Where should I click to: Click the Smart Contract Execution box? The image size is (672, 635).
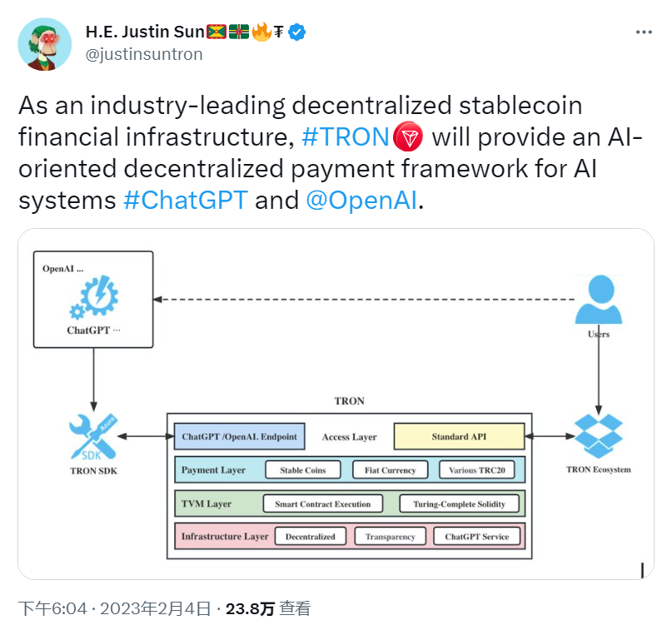click(323, 503)
